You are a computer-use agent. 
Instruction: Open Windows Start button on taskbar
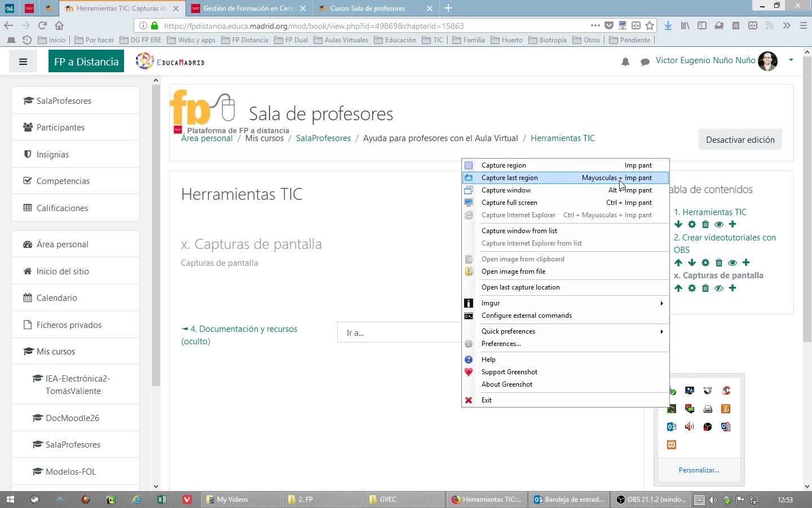10,500
